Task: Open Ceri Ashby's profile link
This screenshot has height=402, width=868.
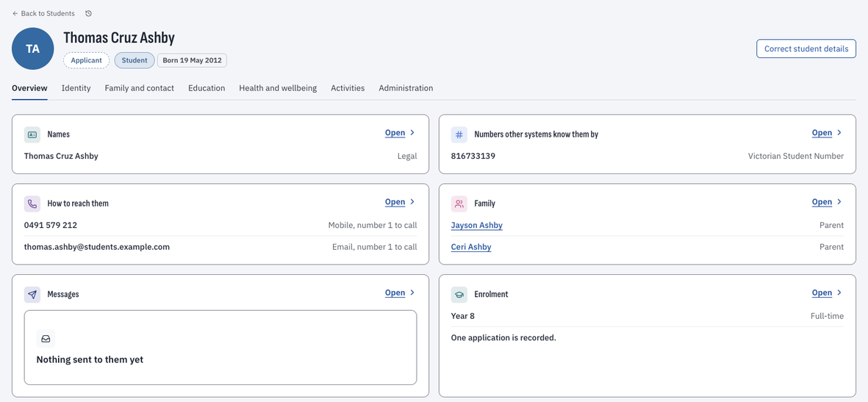Action: [x=471, y=247]
